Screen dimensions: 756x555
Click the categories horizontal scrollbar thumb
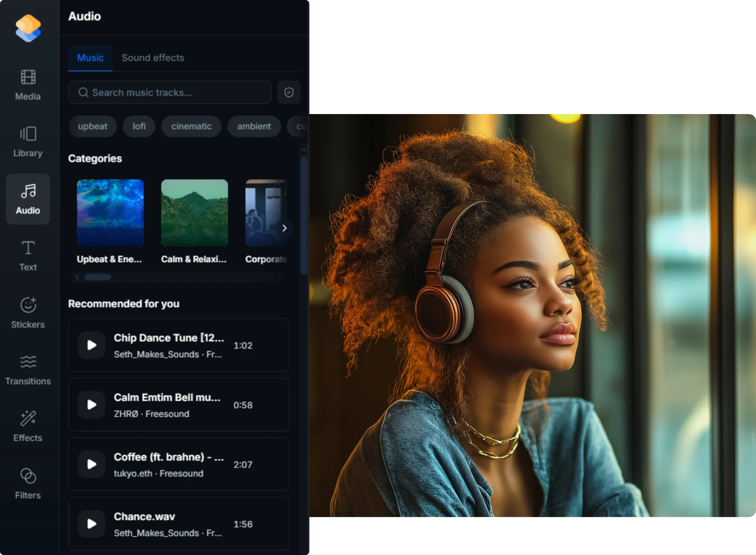(x=98, y=277)
